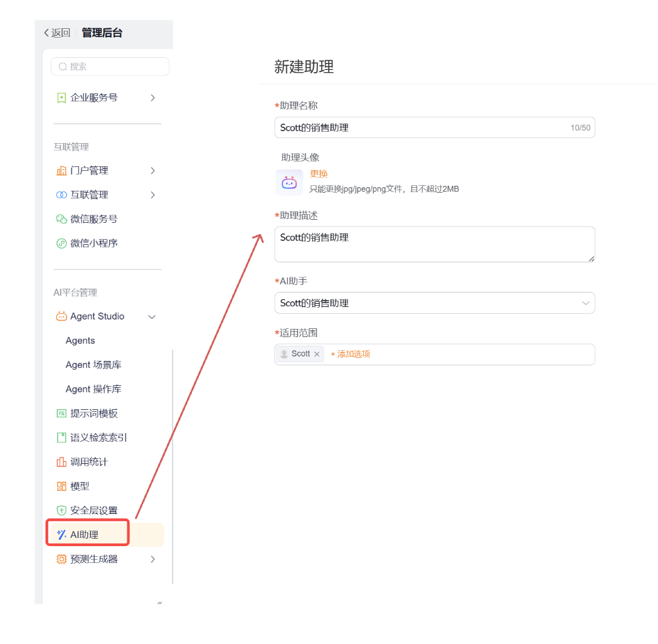Collapse the Agent Studio section
The image size is (658, 644).
tap(152, 317)
